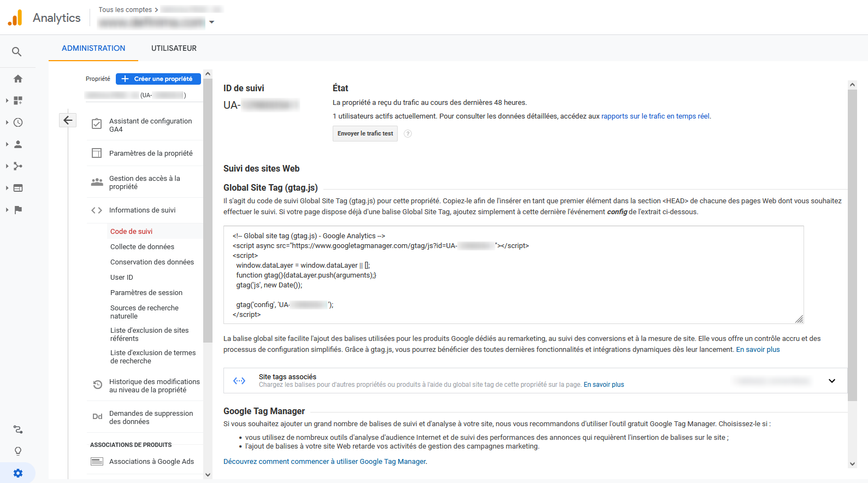Expand Acquisition sidebar arrow
This screenshot has width=868, height=483.
coord(7,166)
